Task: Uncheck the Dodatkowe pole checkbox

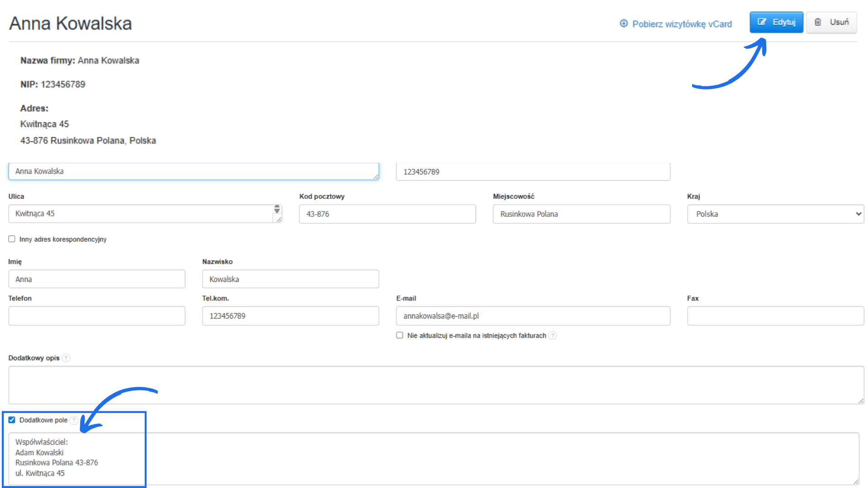Action: (12, 420)
